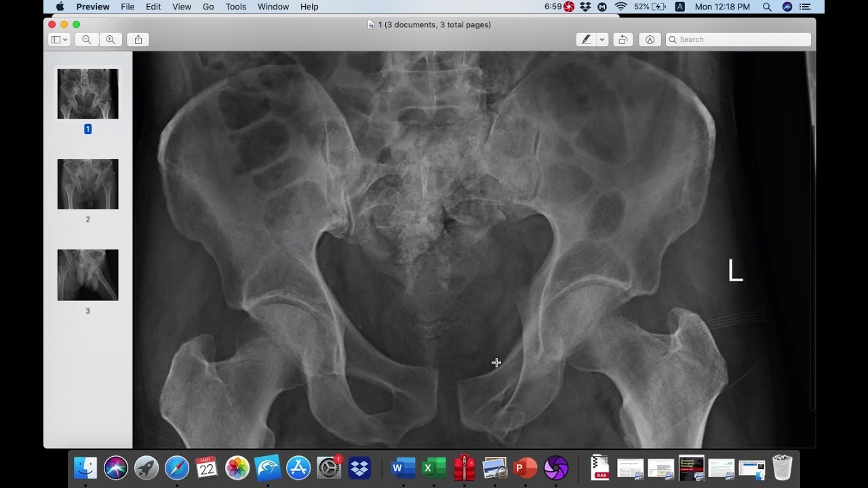Open Dropbox app from the Dock
Image resolution: width=868 pixels, height=488 pixels.
pos(359,468)
